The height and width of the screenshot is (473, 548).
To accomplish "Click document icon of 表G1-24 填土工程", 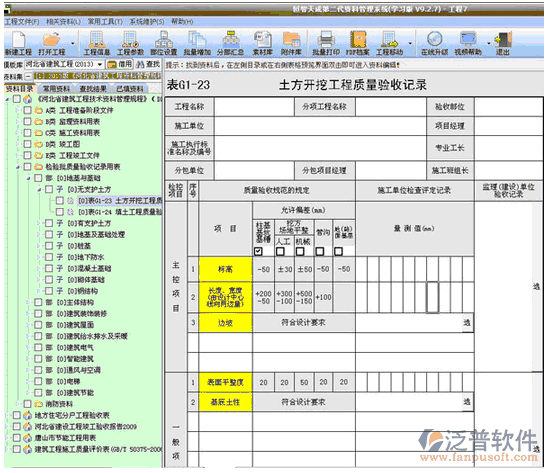I will 70,212.
